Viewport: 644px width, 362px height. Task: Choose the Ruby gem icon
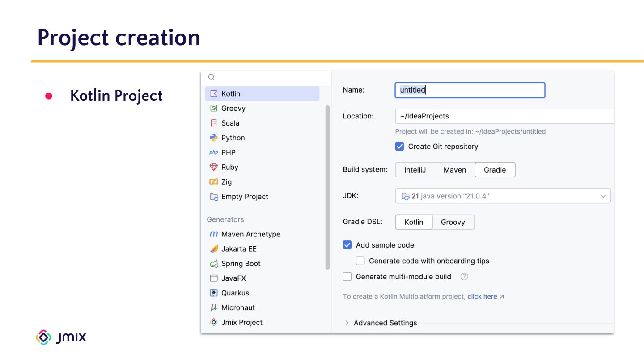coord(214,167)
